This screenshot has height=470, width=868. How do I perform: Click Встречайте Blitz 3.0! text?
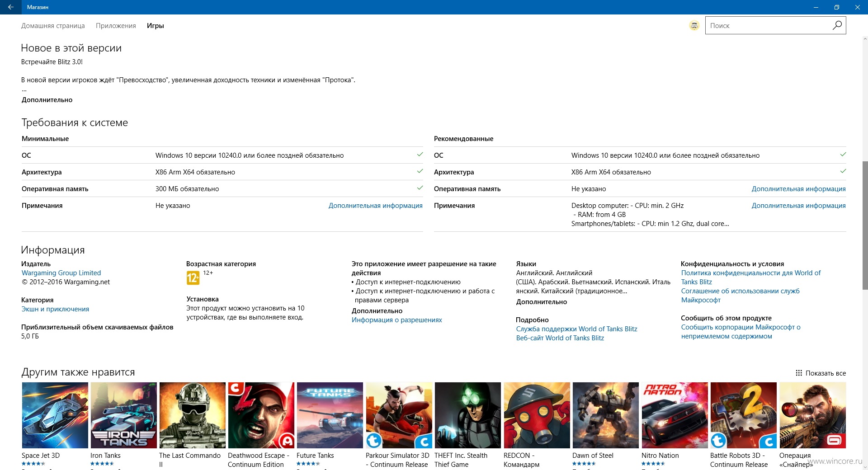click(52, 62)
